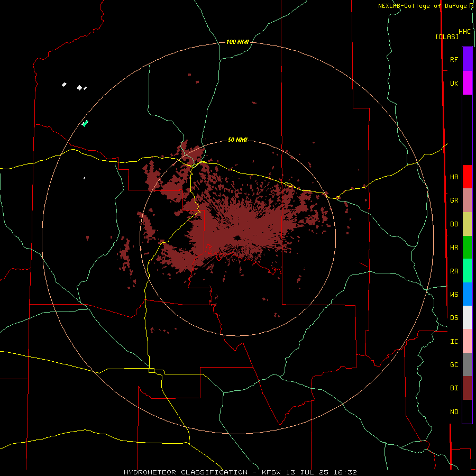Click the [CLAS] label
The height and width of the screenshot is (476, 476).
[447, 36]
